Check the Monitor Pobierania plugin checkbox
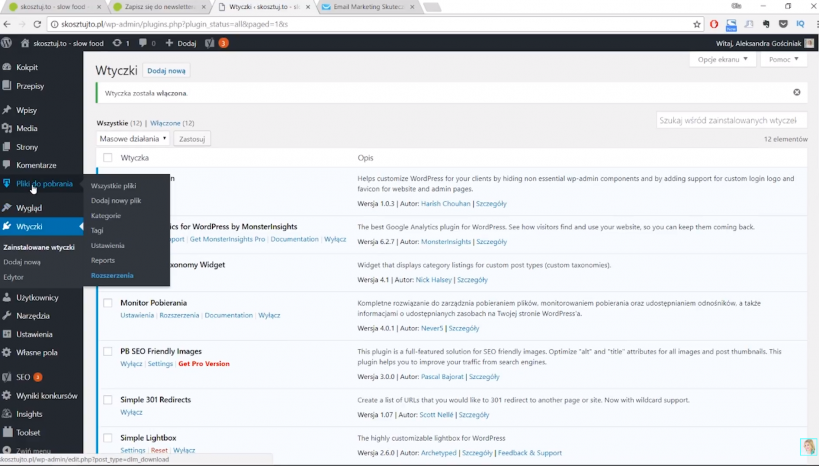This screenshot has width=819, height=466. pyautogui.click(x=108, y=303)
